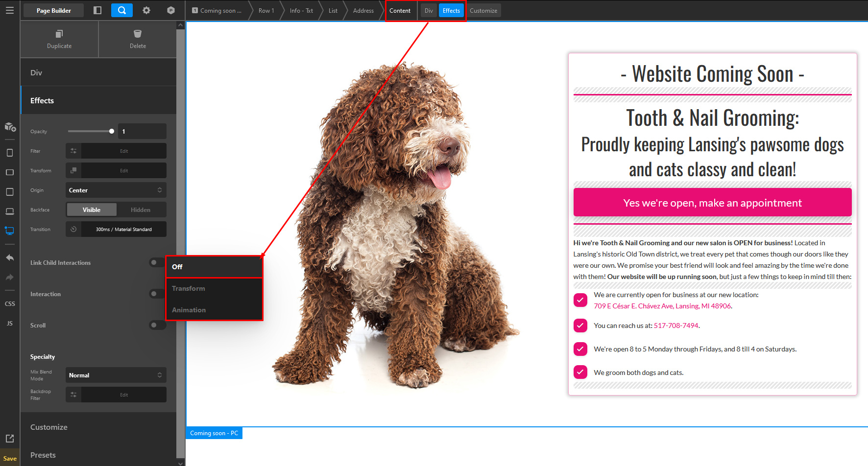Image resolution: width=868 pixels, height=466 pixels.
Task: Switch to laptop breakpoint view icon
Action: pos(10,211)
